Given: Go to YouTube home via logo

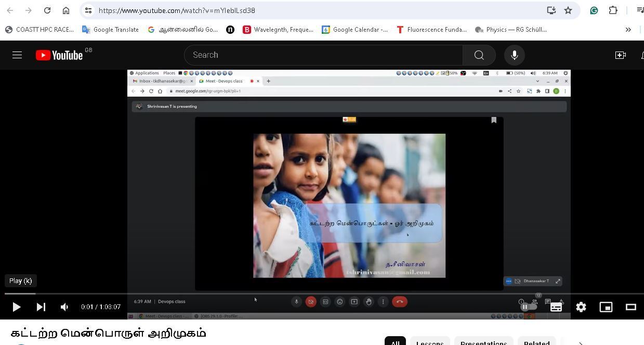Looking at the screenshot, I should (x=60, y=55).
